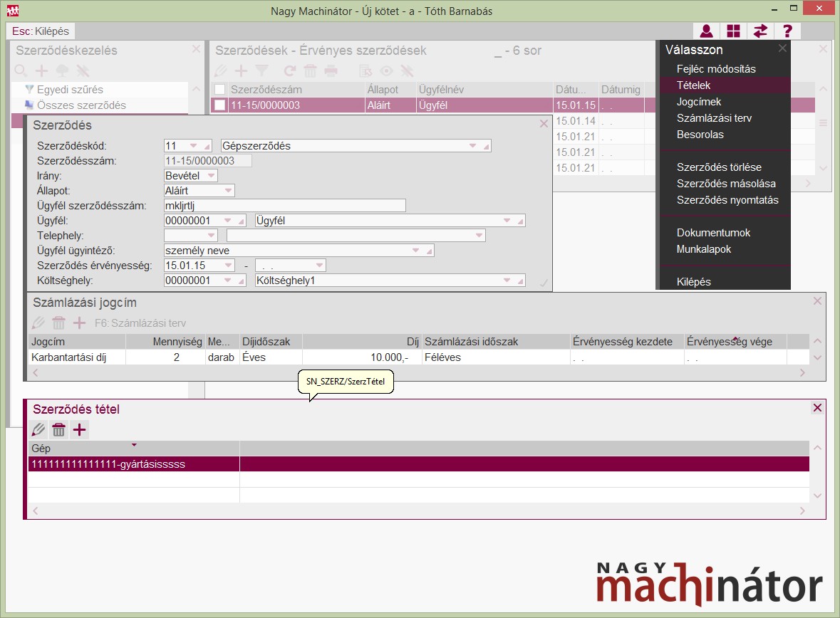Click the four-squares grid icon in top toolbar
The width and height of the screenshot is (840, 618).
[733, 31]
